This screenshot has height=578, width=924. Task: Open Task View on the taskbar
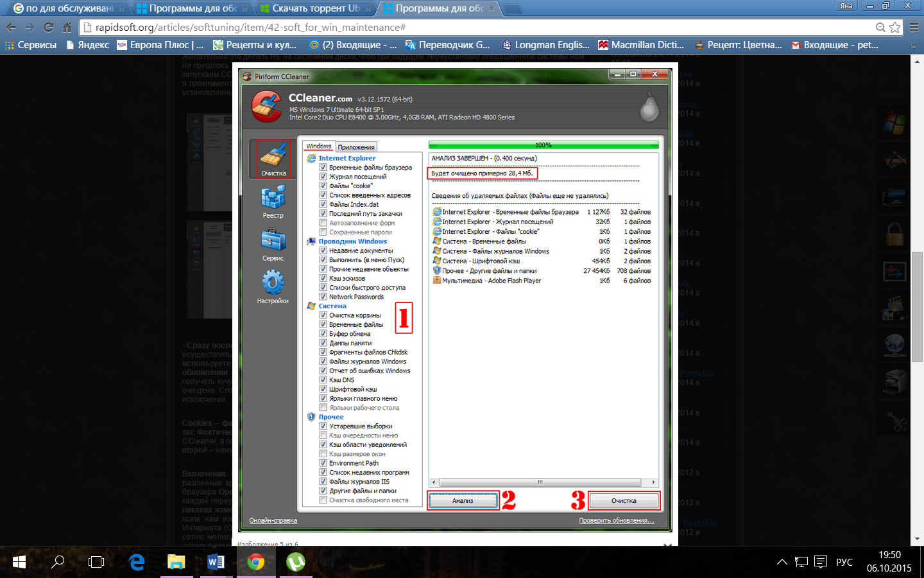click(x=96, y=562)
